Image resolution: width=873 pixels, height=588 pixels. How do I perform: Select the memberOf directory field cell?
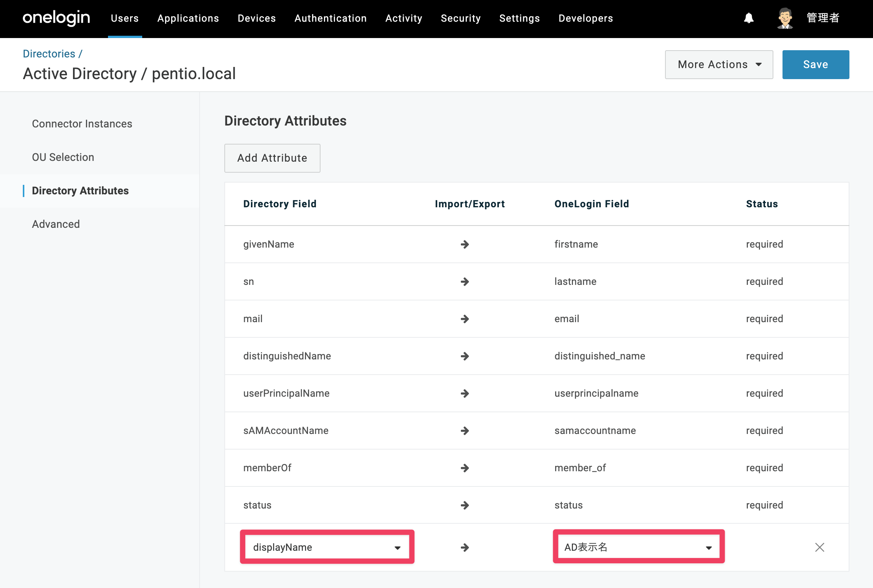tap(267, 468)
